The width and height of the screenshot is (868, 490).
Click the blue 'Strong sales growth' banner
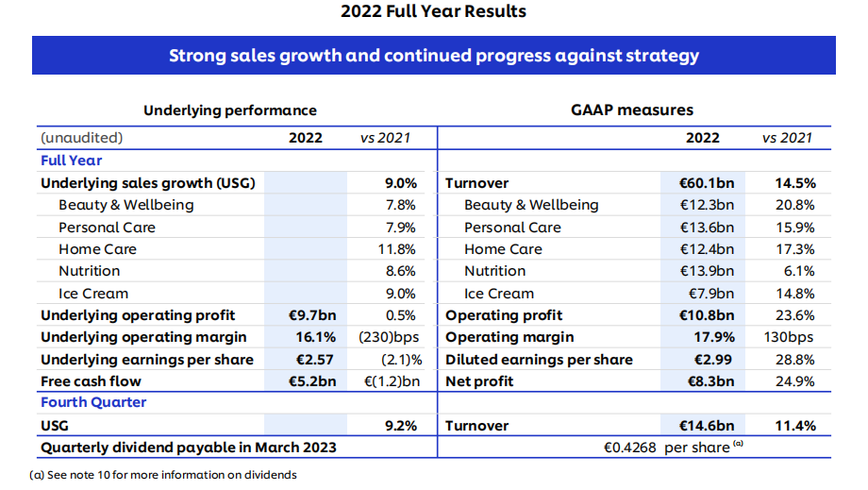433,55
